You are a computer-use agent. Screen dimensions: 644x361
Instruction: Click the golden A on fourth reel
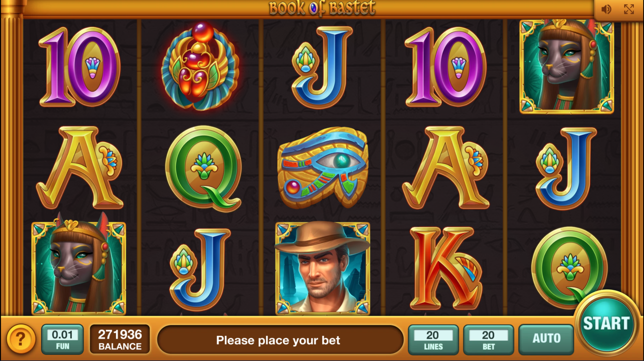click(x=446, y=168)
